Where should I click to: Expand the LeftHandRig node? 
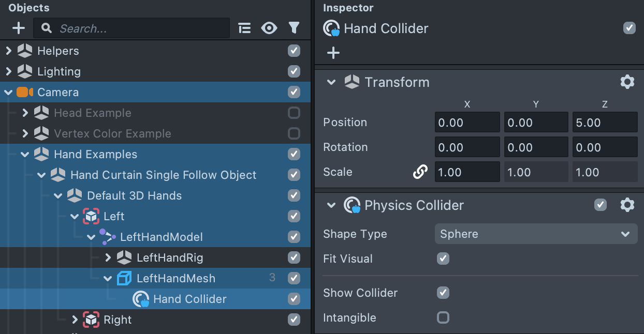[x=108, y=257]
